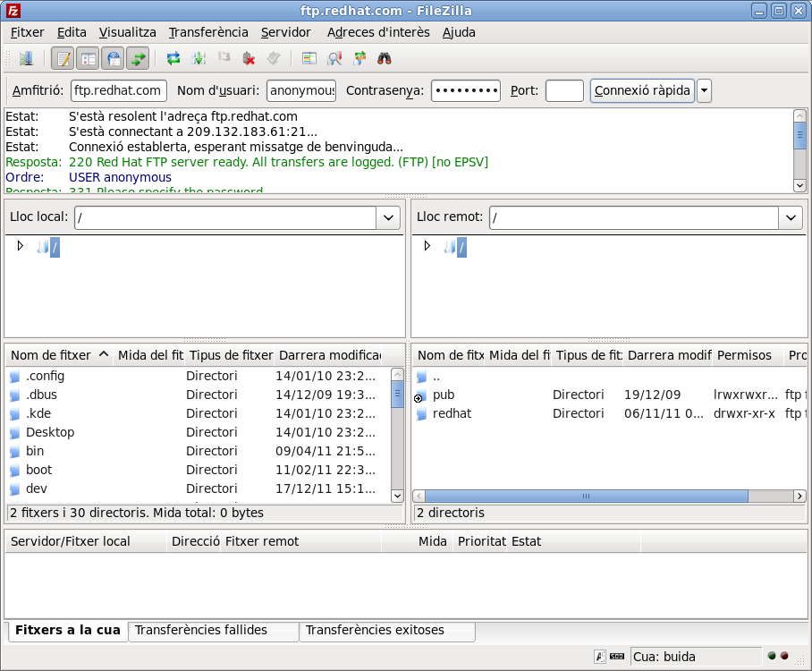
Task: Open the Connexió ràpida history dropdown
Action: pyautogui.click(x=705, y=90)
